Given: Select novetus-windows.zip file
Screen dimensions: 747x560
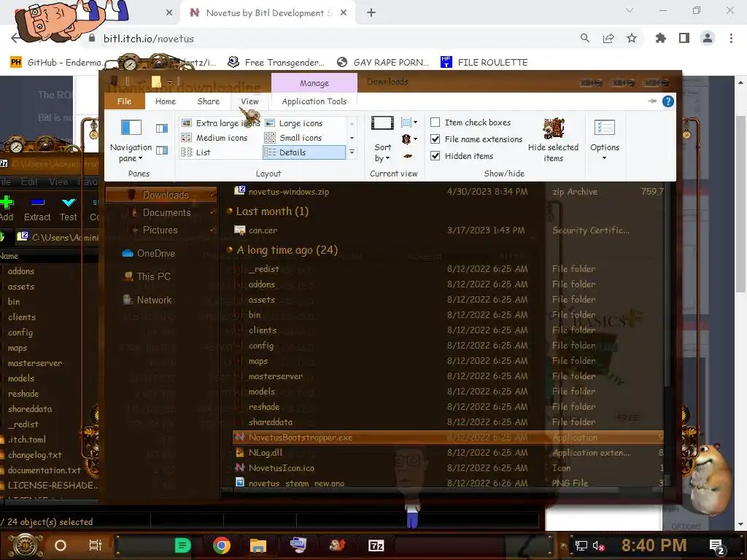Looking at the screenshot, I should (x=448, y=192).
